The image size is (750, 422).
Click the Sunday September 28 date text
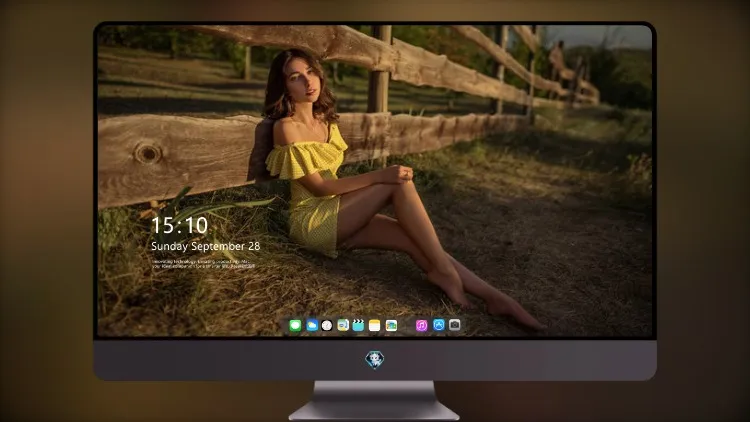206,246
